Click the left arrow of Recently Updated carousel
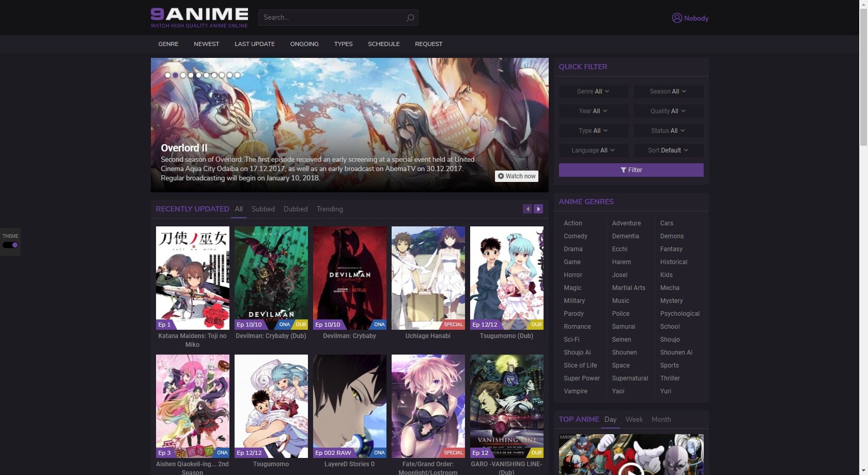This screenshot has height=475, width=868. 528,209
